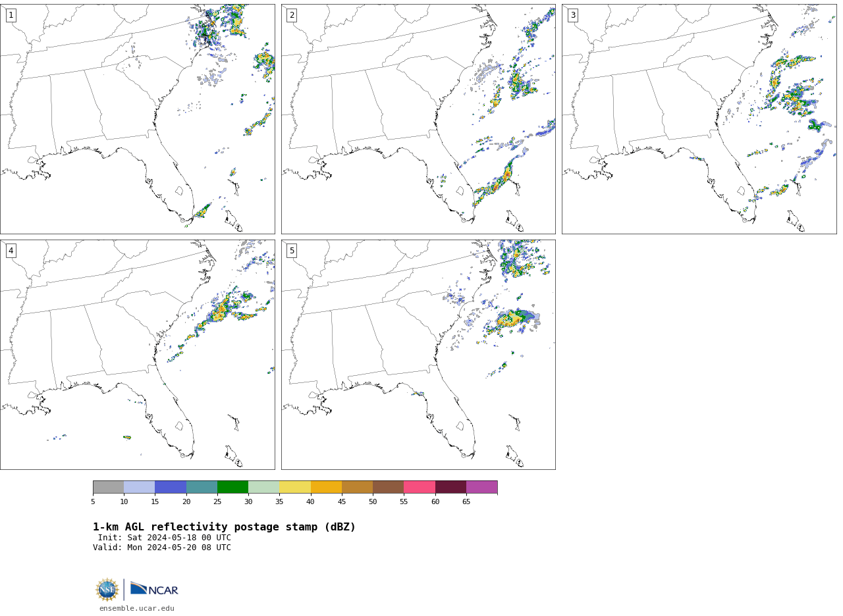Click the maroon 60-65 dBZ swatch
843x616 pixels.
(x=450, y=487)
